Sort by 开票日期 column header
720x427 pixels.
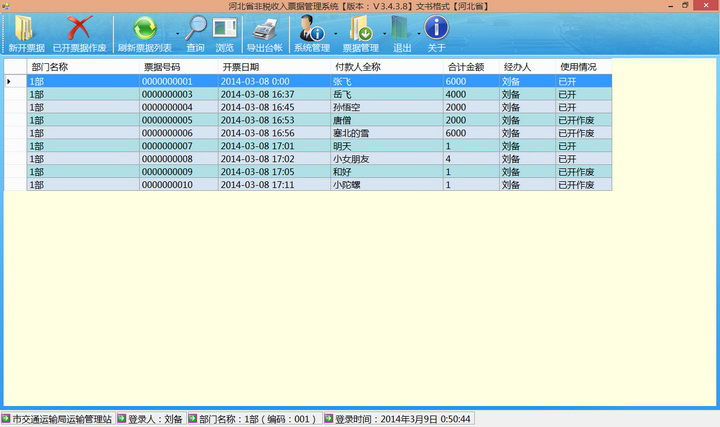(274, 67)
